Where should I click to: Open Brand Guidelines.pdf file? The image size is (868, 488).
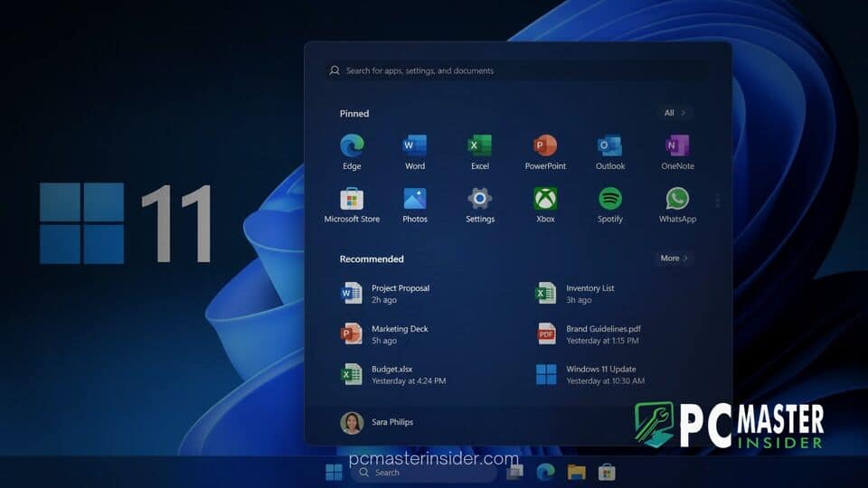point(588,334)
